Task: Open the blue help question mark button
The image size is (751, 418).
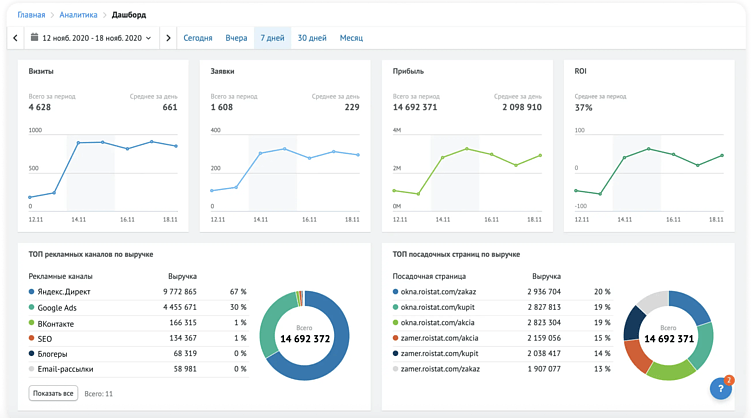Action: click(722, 390)
